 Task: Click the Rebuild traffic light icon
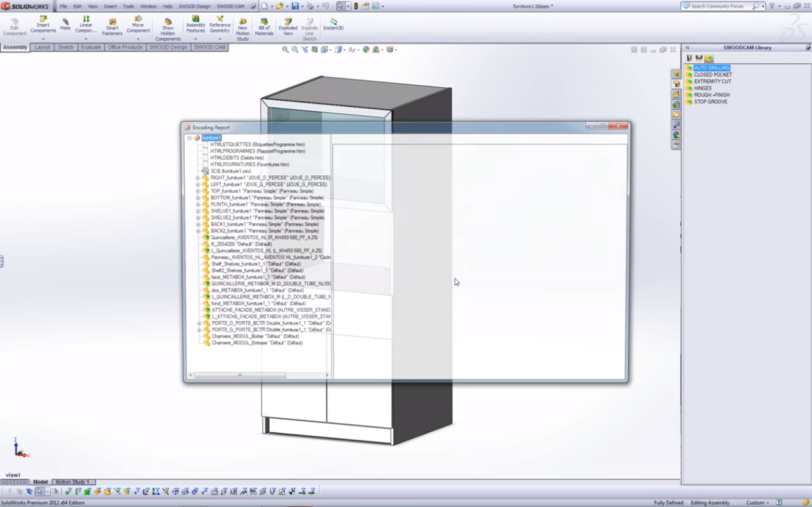(355, 6)
